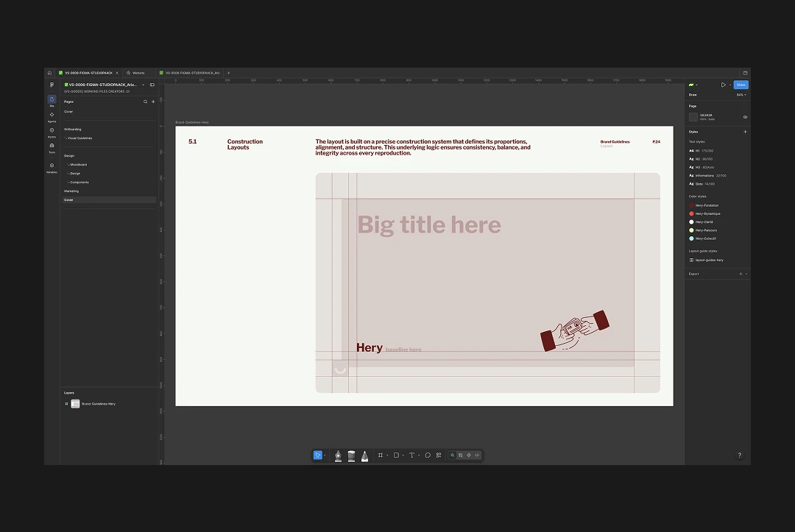This screenshot has height=532, width=795.
Task: Add a new page with the plus icon
Action: (x=153, y=102)
